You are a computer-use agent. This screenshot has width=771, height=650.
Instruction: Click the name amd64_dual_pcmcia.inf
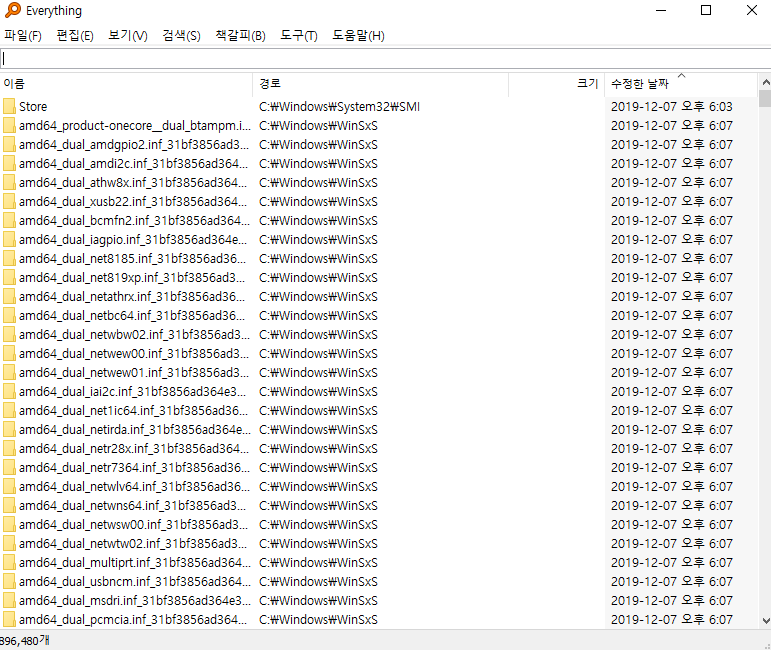tap(133, 620)
